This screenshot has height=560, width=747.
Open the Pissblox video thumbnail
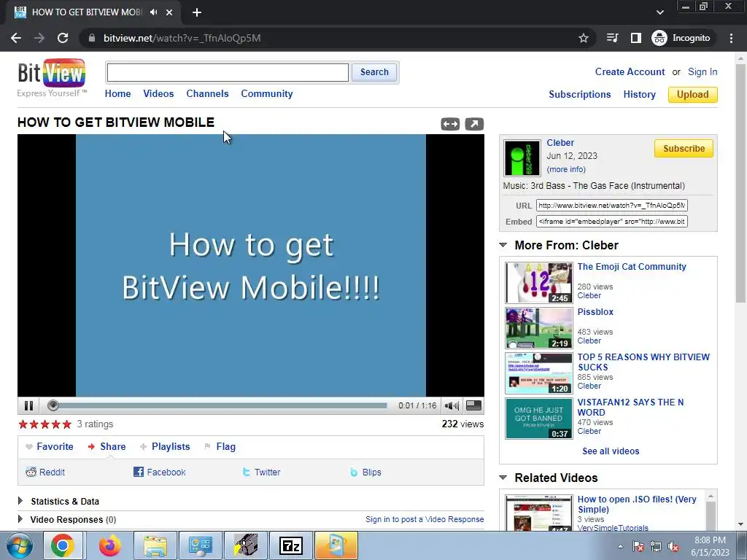(x=539, y=328)
